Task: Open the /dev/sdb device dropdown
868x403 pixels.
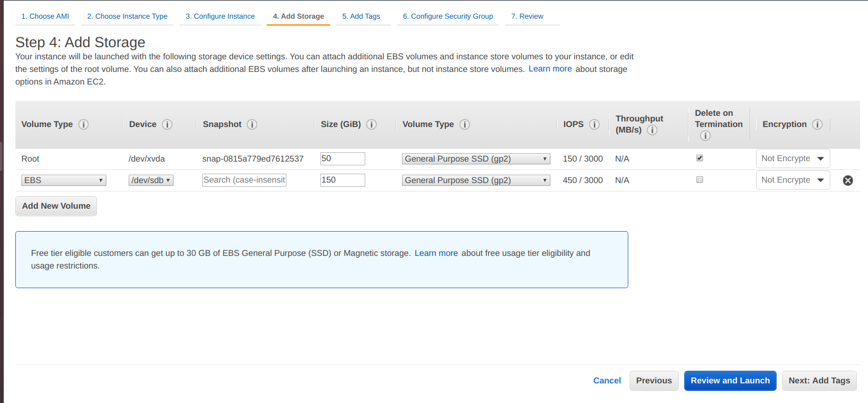Action: [x=151, y=181]
